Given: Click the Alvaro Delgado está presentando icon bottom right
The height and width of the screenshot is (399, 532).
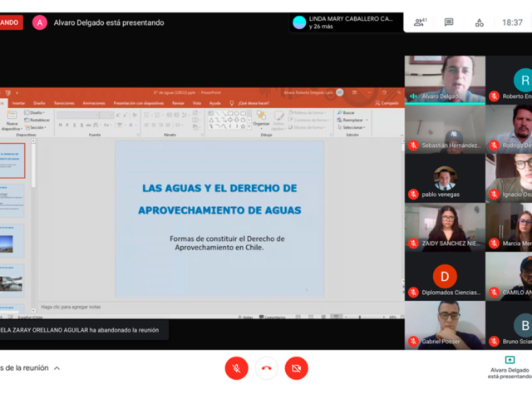Looking at the screenshot, I should tap(510, 360).
